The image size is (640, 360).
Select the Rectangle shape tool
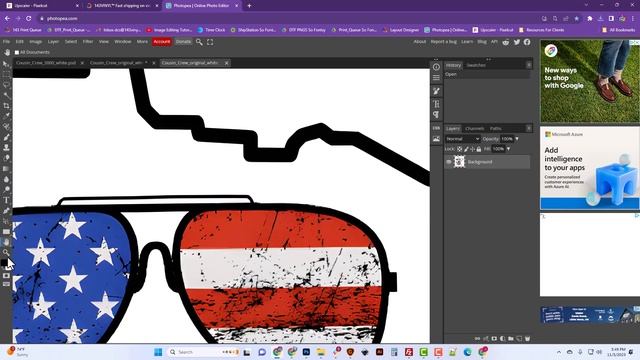coord(6,231)
